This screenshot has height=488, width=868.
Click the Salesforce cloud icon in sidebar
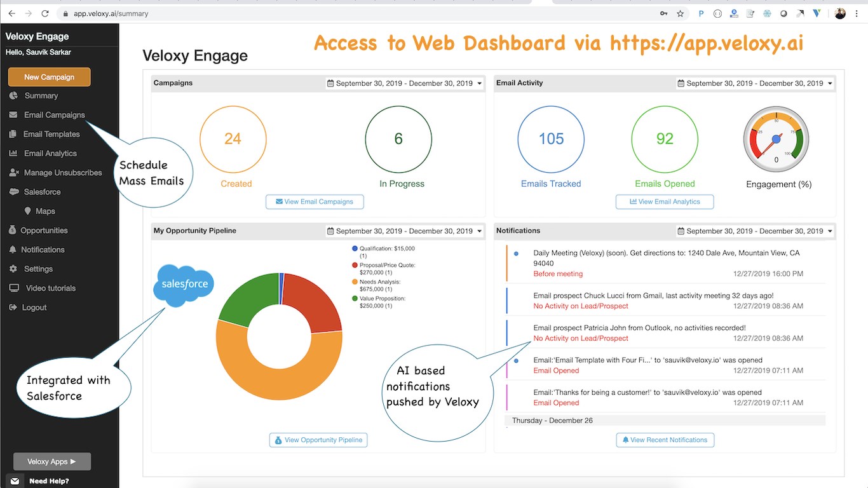pyautogui.click(x=14, y=192)
